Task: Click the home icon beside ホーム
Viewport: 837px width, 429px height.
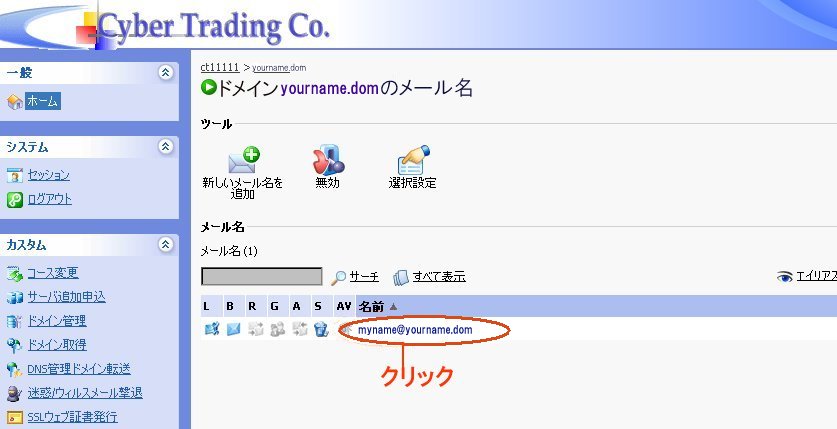Action: click(14, 102)
